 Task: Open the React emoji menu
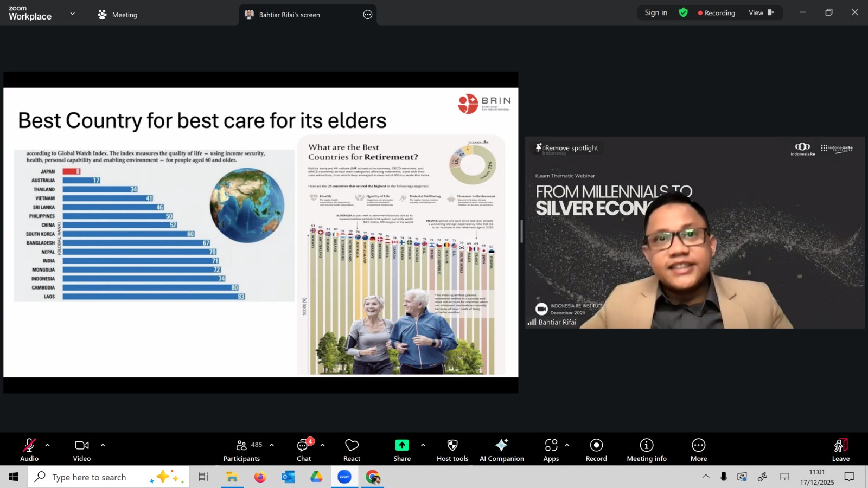352,450
